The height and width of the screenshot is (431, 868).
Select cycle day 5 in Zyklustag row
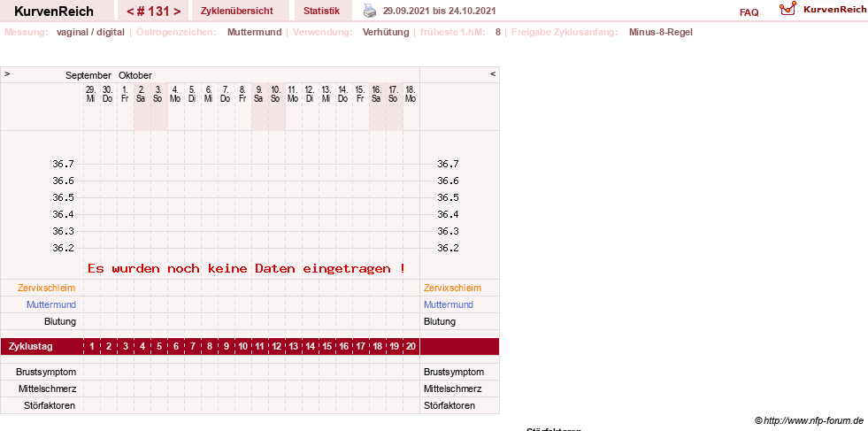(159, 347)
